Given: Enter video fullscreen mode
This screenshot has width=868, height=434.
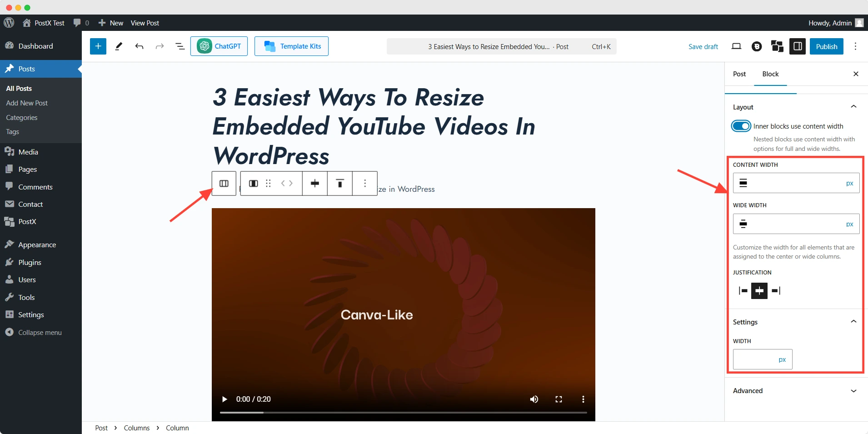Looking at the screenshot, I should click(x=559, y=399).
